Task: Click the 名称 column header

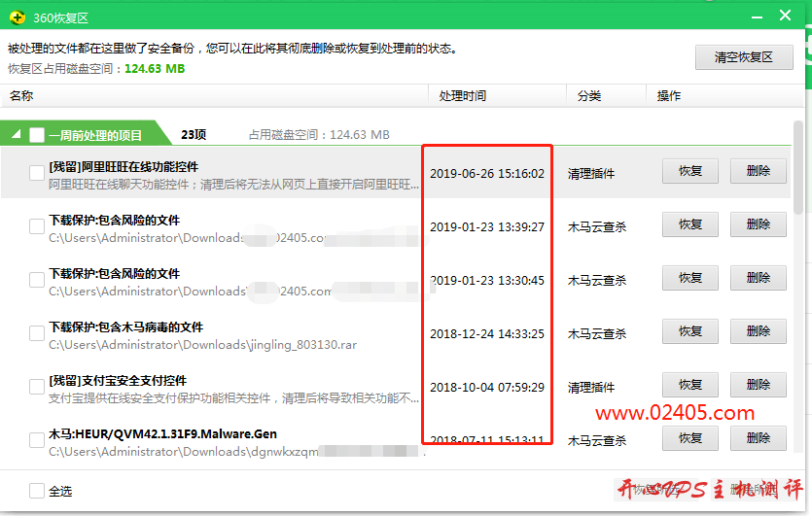Action: pyautogui.click(x=21, y=96)
